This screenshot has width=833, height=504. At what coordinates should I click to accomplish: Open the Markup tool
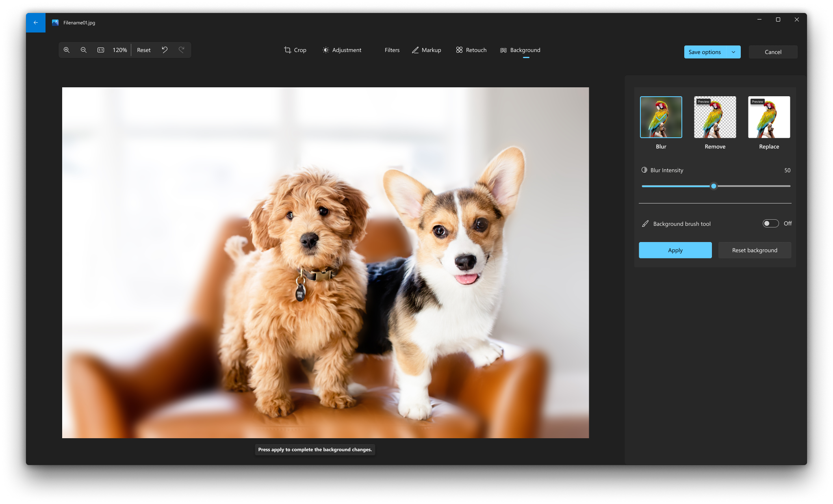(426, 50)
